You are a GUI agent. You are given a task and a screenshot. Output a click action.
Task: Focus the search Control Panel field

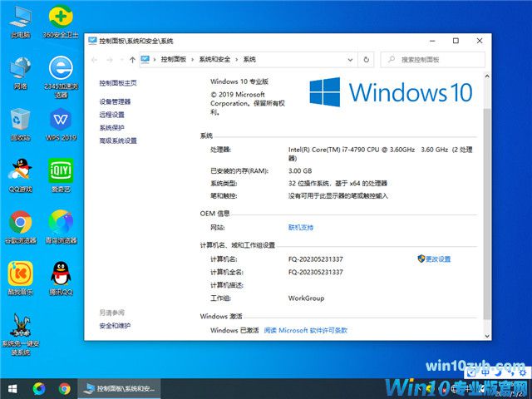tap(432, 60)
